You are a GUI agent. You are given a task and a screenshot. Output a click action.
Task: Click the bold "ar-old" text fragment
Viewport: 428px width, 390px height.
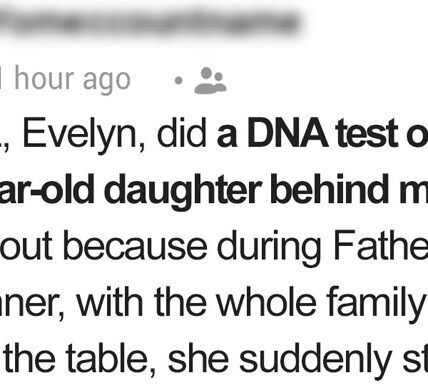(47, 189)
